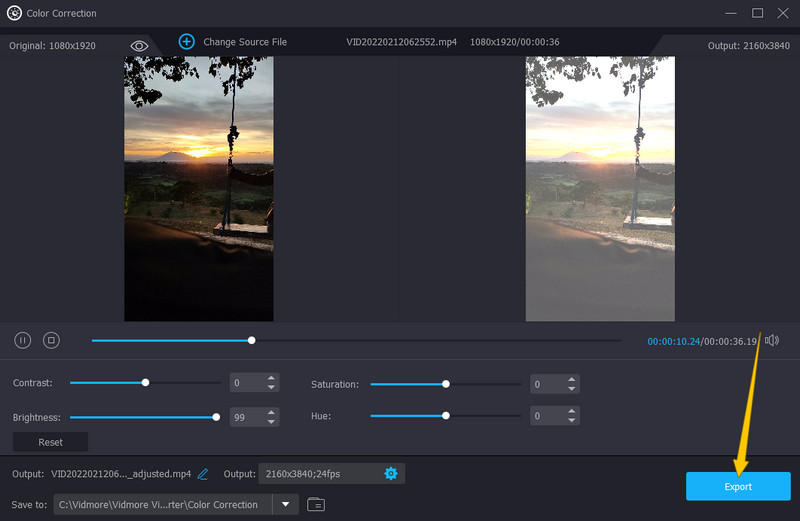Pause the video playback

point(22,340)
